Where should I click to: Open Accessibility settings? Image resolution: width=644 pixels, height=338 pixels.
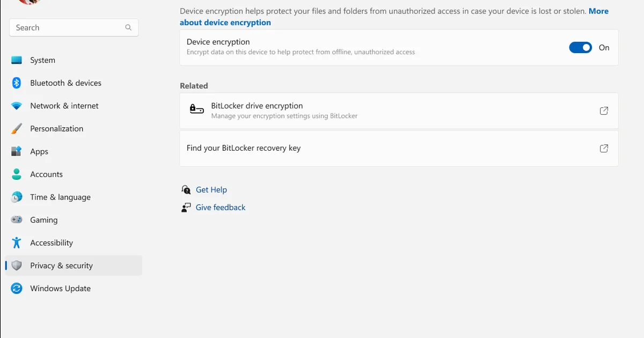74,243
